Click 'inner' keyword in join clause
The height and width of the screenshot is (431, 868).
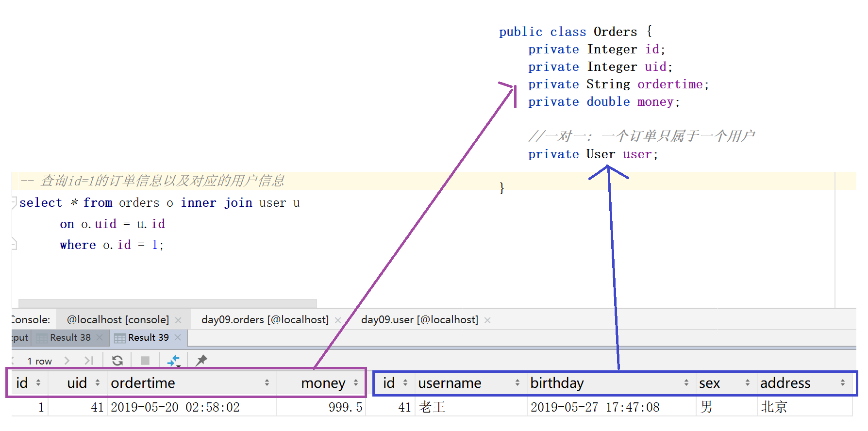point(198,202)
